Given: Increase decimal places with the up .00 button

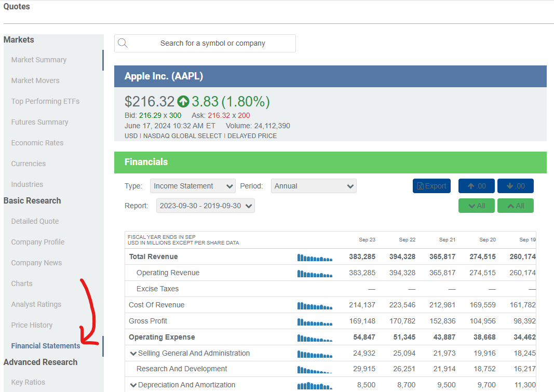Looking at the screenshot, I should pos(477,186).
